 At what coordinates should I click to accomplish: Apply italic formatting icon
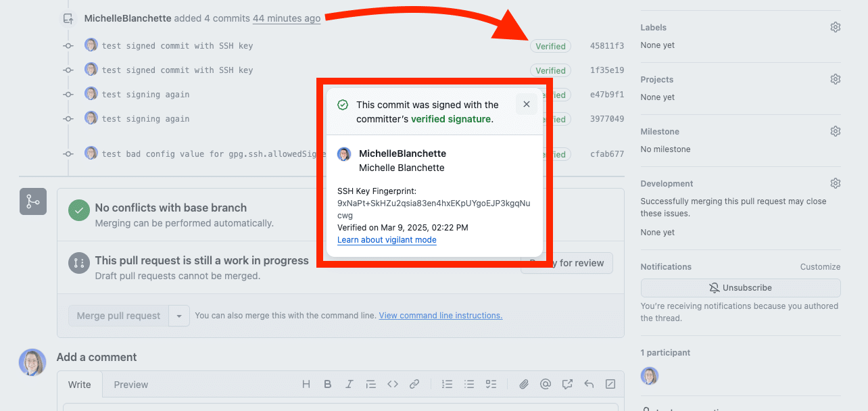coord(349,384)
